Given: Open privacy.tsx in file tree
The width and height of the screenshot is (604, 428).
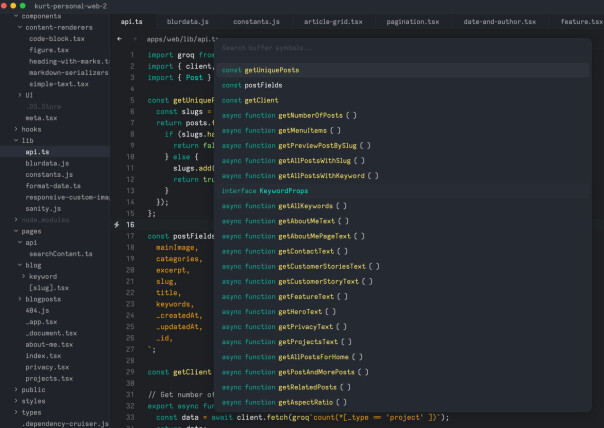Looking at the screenshot, I should pyautogui.click(x=47, y=367).
